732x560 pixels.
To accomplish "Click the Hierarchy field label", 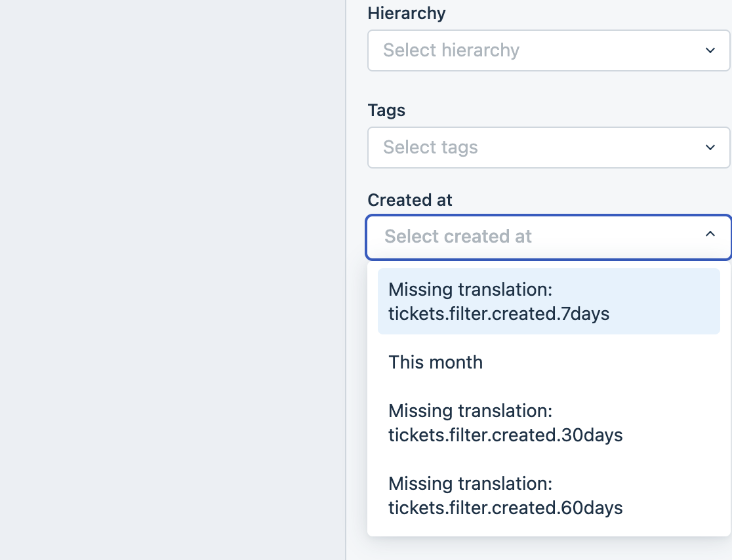I will [407, 13].
